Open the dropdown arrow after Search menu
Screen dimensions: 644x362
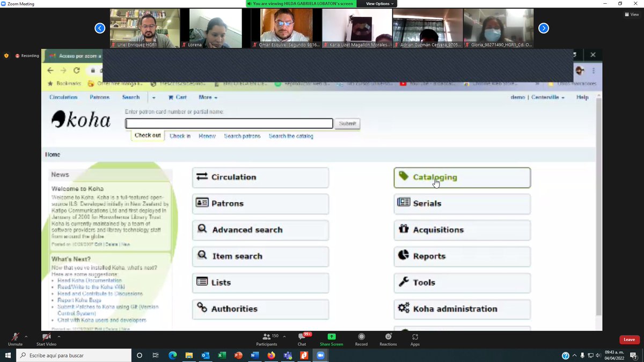[153, 98]
